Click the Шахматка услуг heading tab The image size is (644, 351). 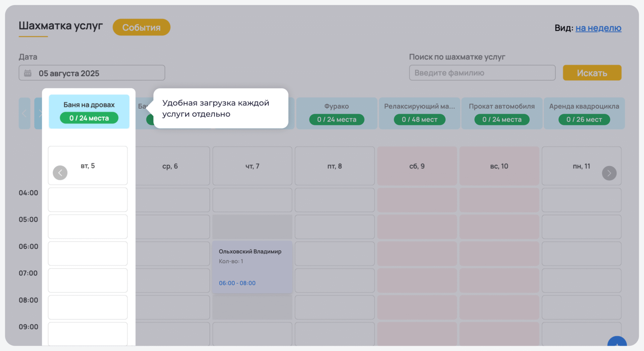point(61,26)
